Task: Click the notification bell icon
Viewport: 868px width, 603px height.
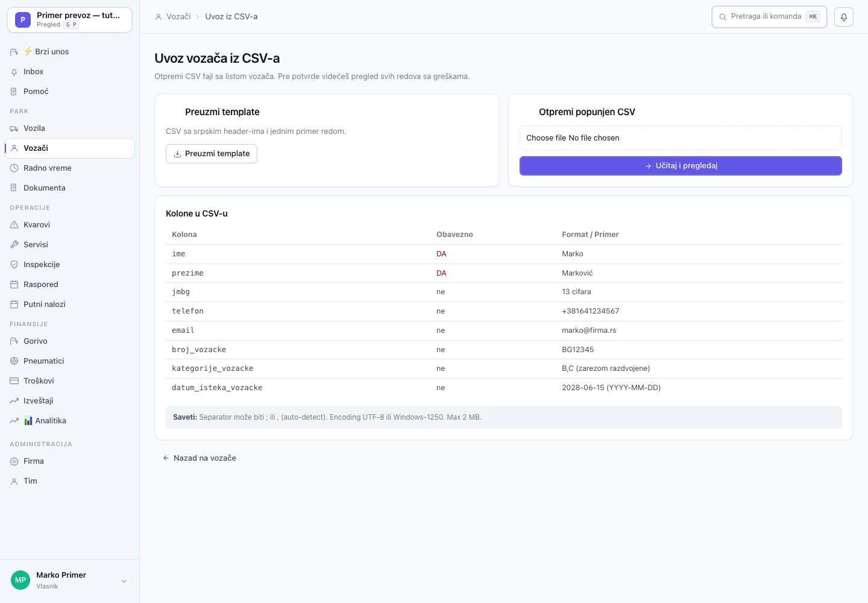Action: click(x=844, y=17)
